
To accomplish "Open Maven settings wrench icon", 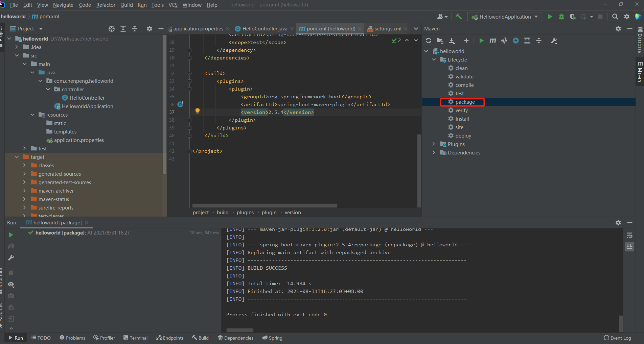I will pos(554,41).
